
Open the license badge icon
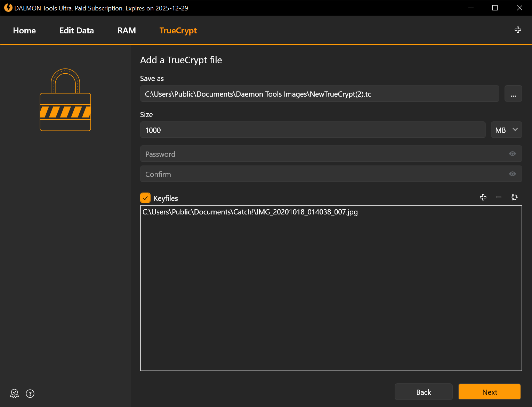point(14,393)
